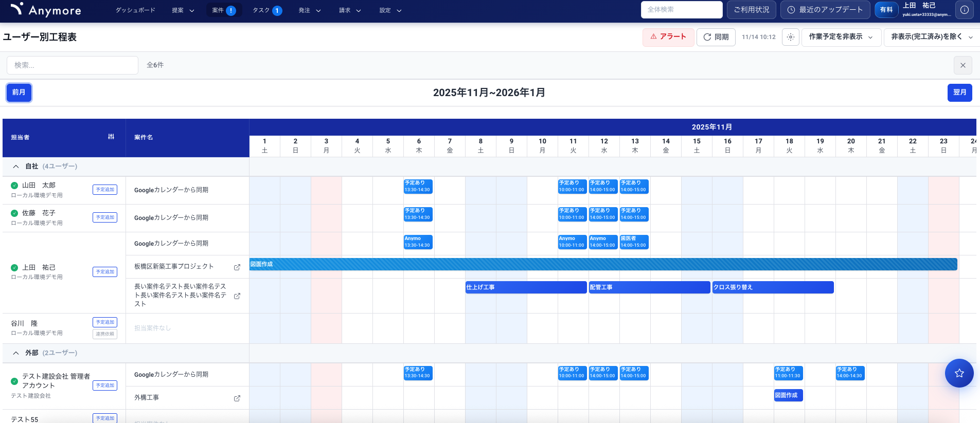This screenshot has height=423, width=980.
Task: Click the info icon in top bar
Action: click(x=964, y=10)
